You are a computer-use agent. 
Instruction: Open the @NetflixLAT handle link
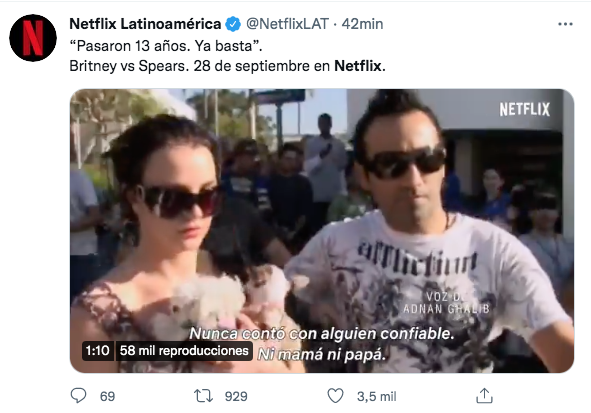click(288, 24)
